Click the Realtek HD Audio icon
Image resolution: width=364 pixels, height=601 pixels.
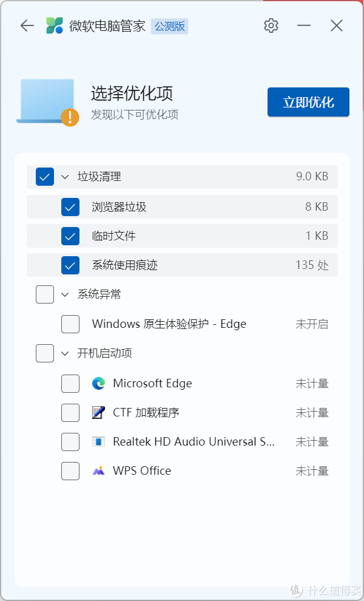98,442
